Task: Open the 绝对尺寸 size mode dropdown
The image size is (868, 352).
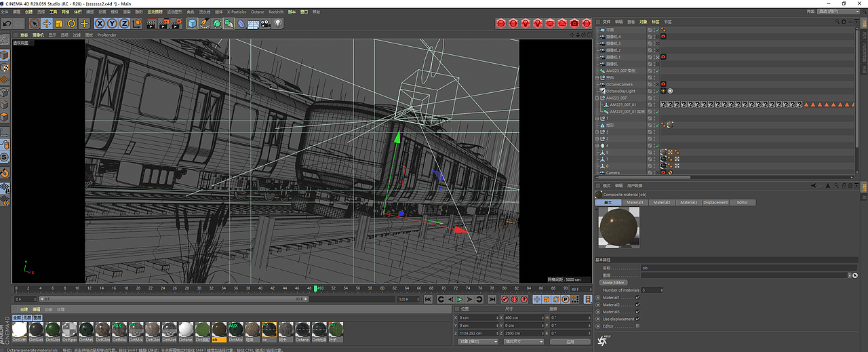Action: coord(525,342)
